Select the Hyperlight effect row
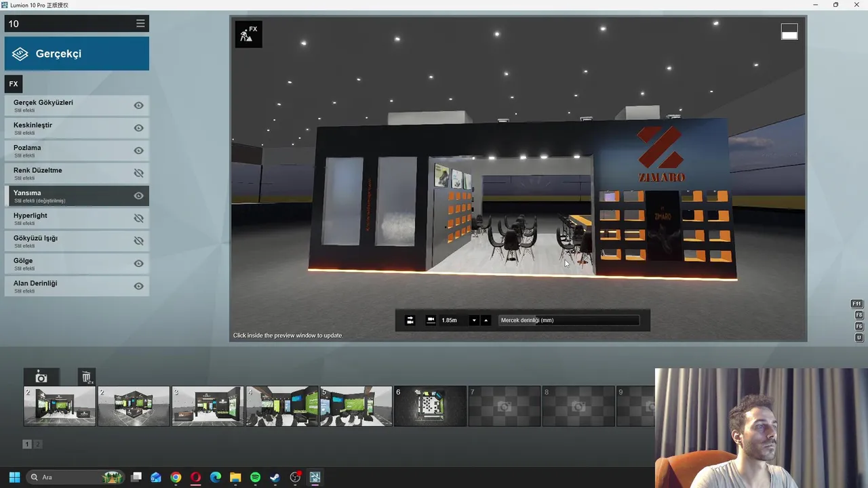This screenshot has height=488, width=868. pyautogui.click(x=77, y=218)
